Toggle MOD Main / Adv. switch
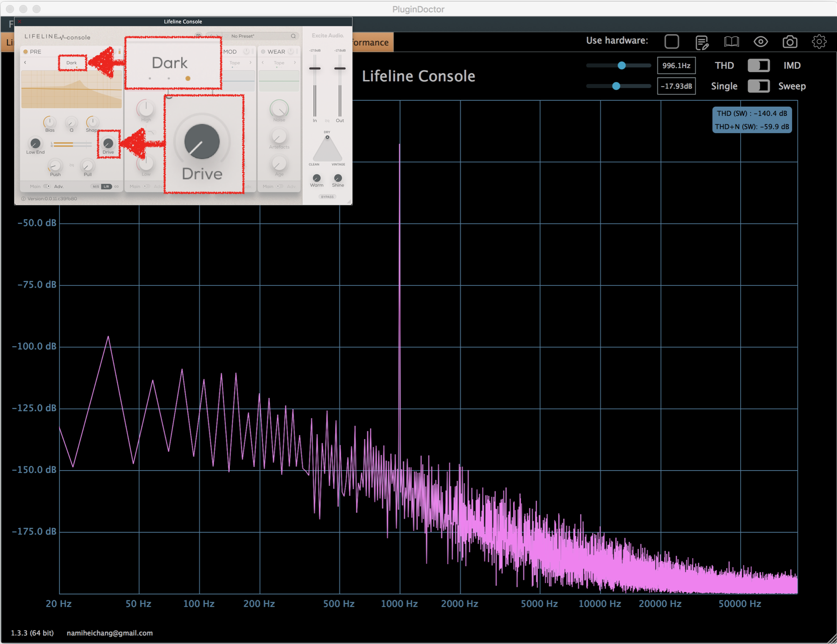Viewport: 837px width, 644px height. coord(146,186)
